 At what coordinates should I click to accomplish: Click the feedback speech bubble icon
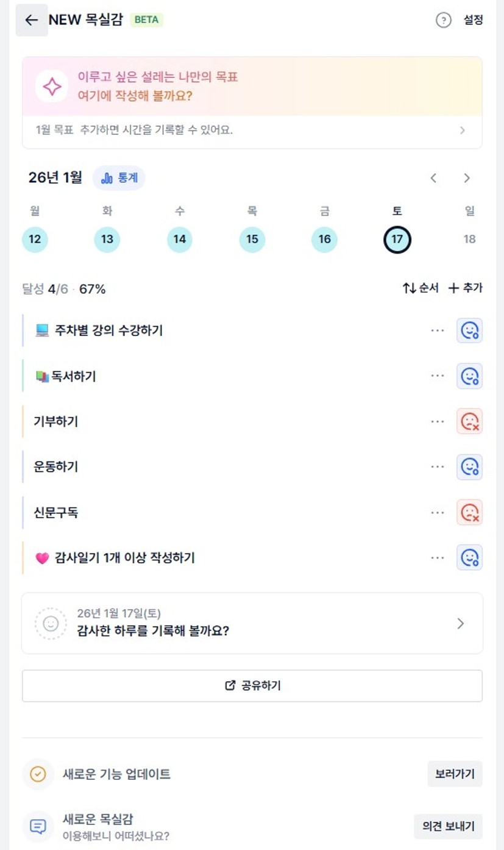[x=38, y=826]
